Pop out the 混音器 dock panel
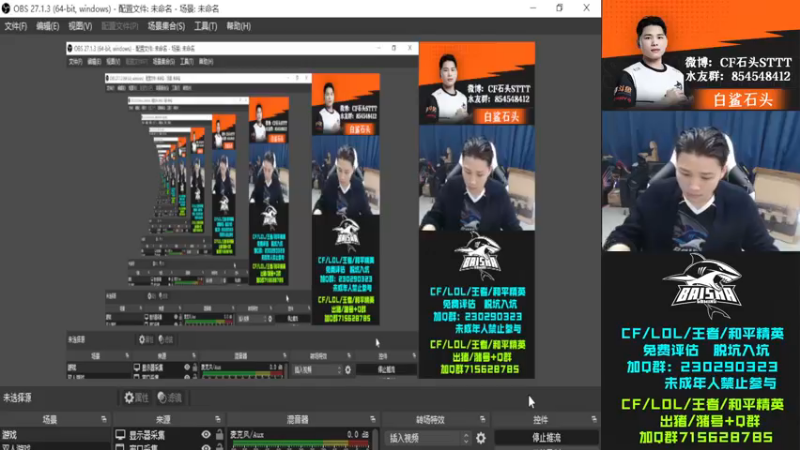Image resolution: width=800 pixels, height=450 pixels. coord(373,419)
